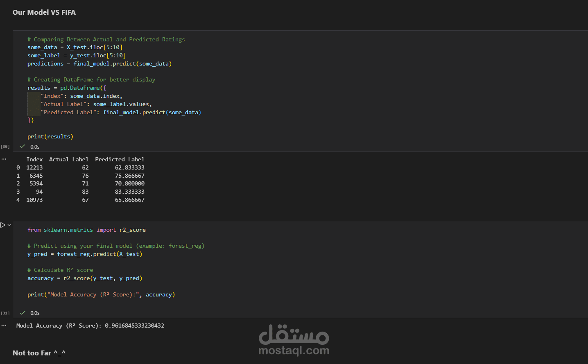588x364 pixels.
Task: Click the 'predictions = final_model.predict' line
Action: tap(100, 64)
